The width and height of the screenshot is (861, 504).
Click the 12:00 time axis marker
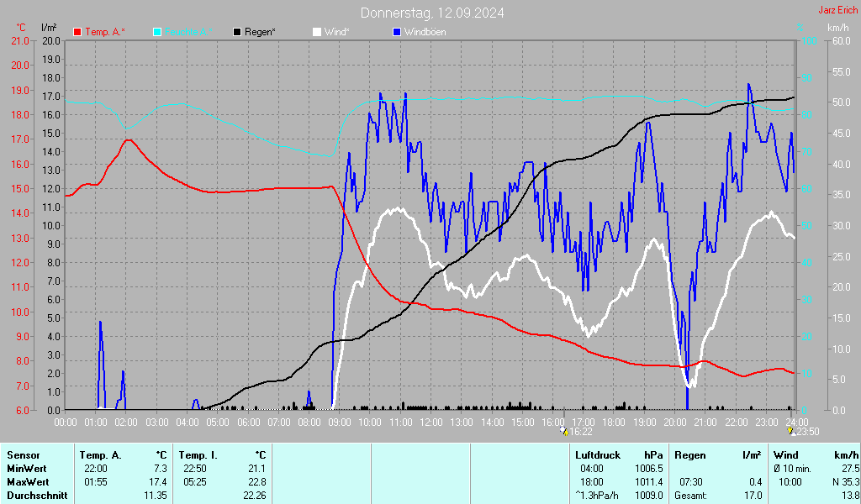pyautogui.click(x=430, y=421)
